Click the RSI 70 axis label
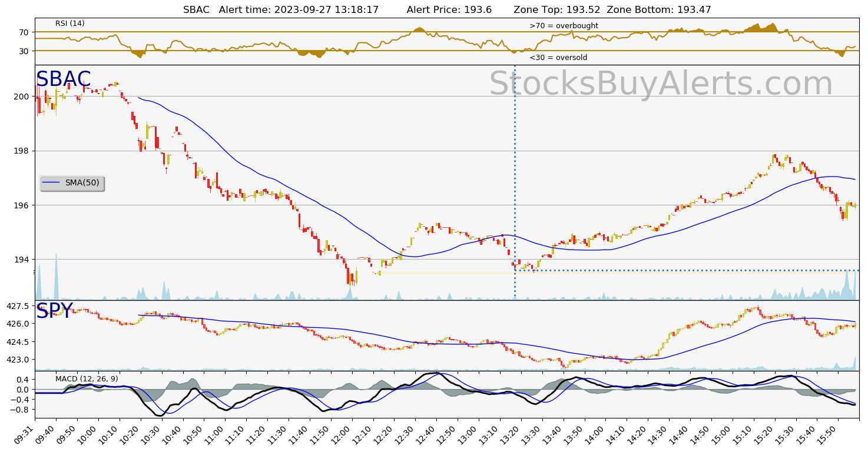The width and height of the screenshot is (868, 452). 24,32
